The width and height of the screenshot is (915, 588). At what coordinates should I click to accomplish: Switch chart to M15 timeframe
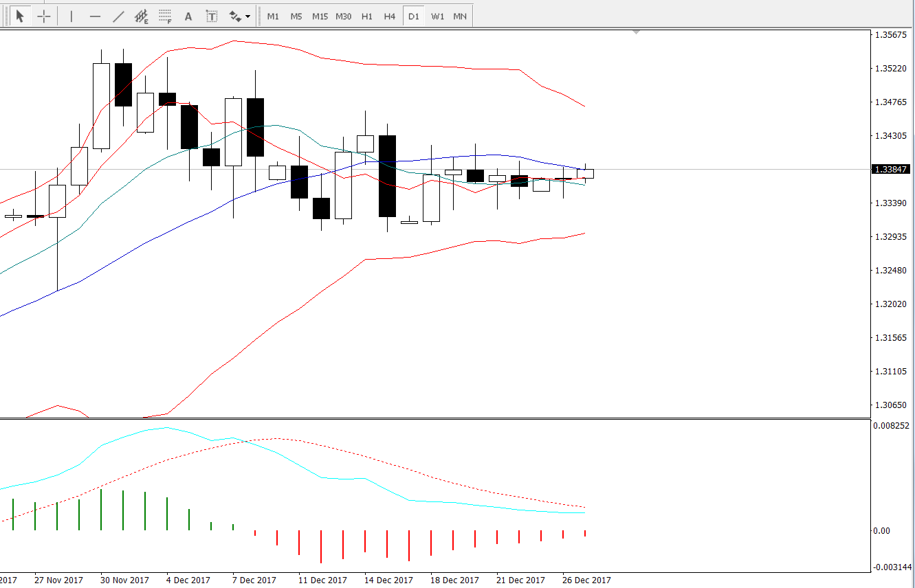(x=320, y=16)
